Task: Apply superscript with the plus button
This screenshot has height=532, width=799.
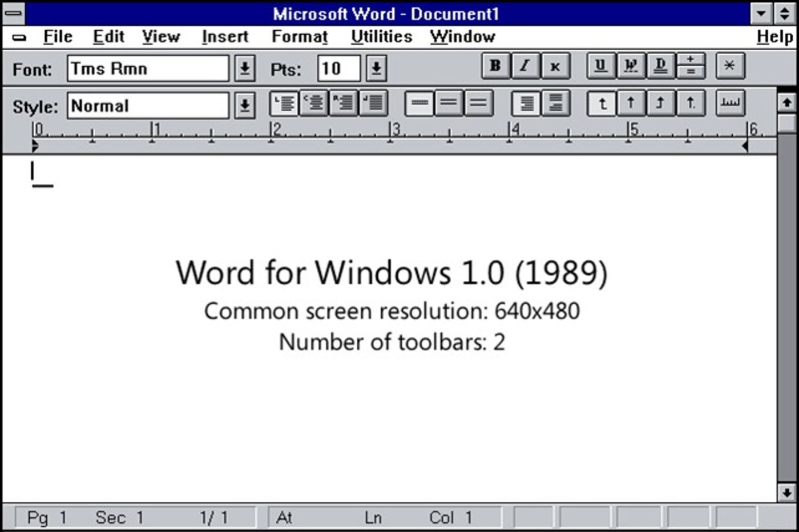Action: [x=691, y=59]
